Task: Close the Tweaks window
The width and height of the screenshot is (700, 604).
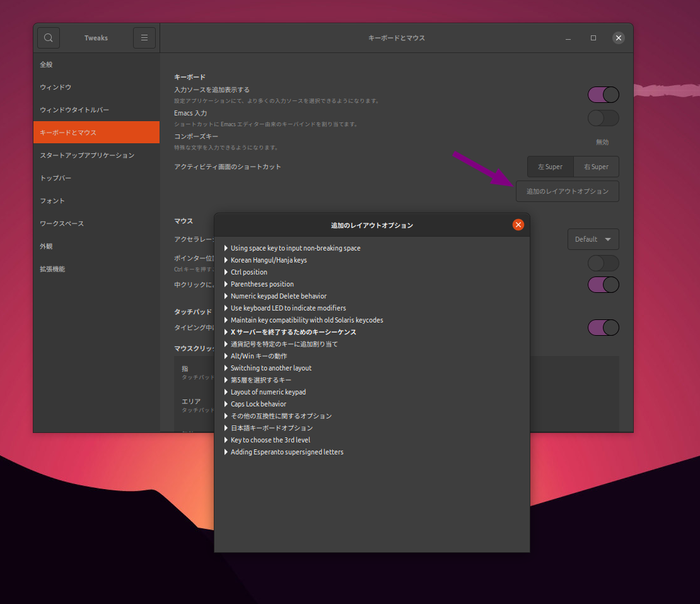Action: (x=618, y=38)
